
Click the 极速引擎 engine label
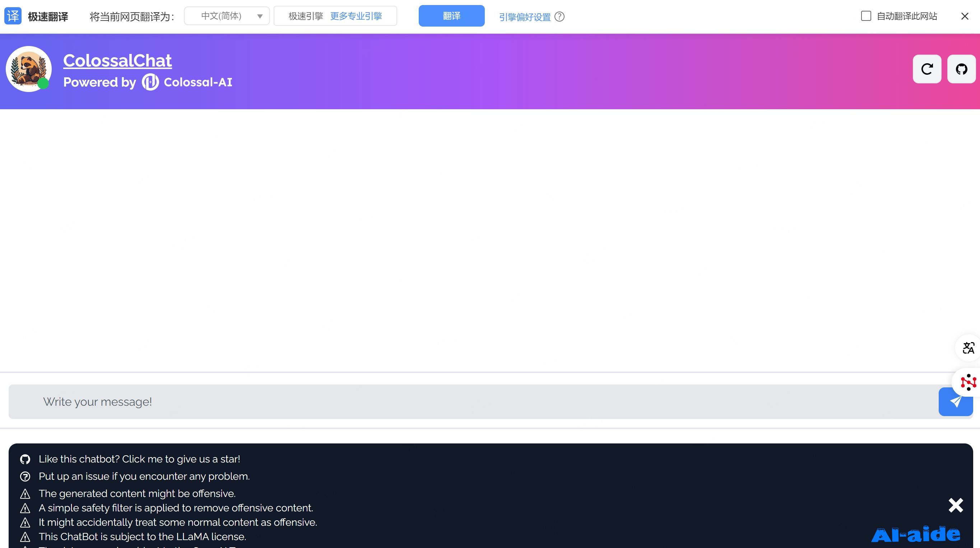coord(306,16)
